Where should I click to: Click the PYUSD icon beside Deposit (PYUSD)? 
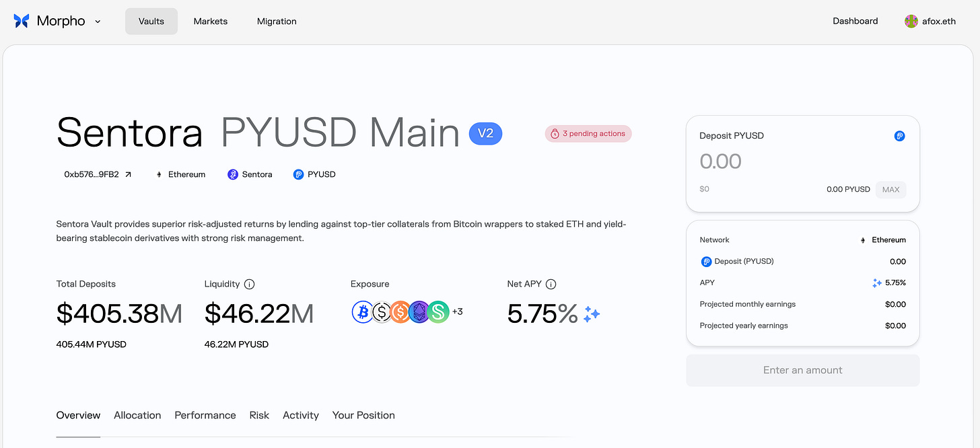(706, 262)
